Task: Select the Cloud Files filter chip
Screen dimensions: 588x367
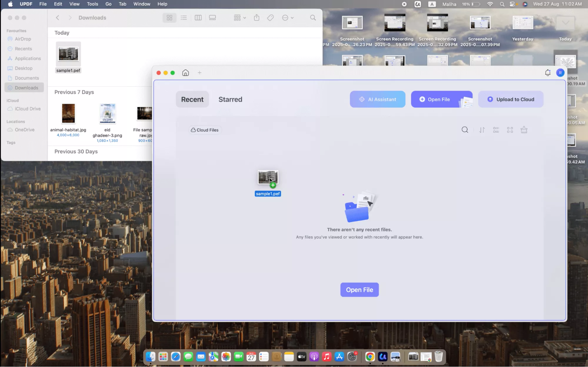Action: tap(205, 130)
